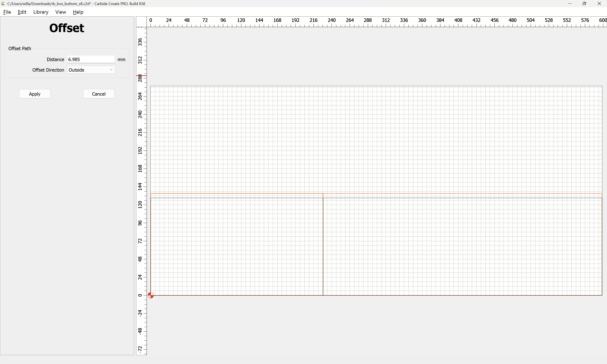Close the Carbide Create window

tap(599, 4)
